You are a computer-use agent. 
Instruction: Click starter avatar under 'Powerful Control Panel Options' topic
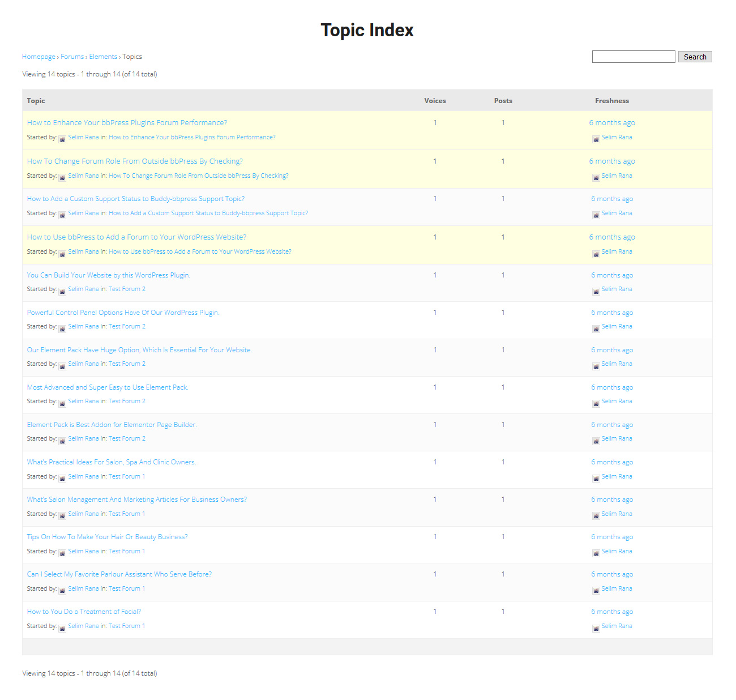click(x=62, y=328)
